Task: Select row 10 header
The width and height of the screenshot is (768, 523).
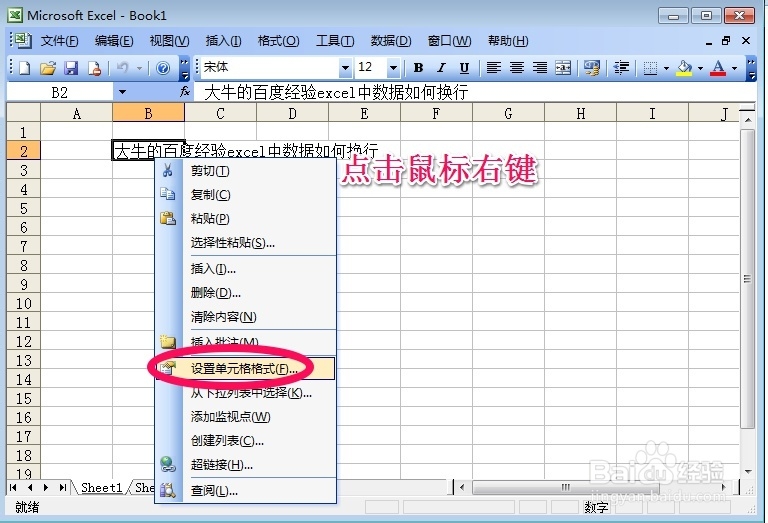Action: [24, 304]
